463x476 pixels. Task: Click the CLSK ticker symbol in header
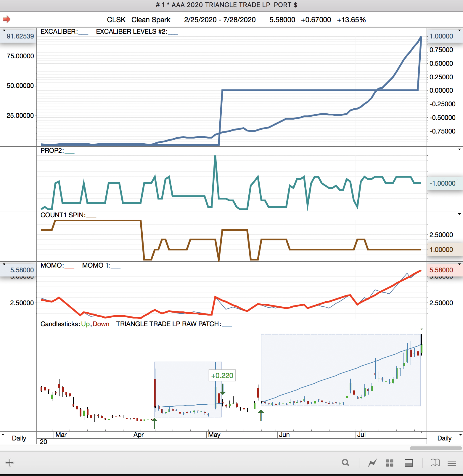pos(116,20)
